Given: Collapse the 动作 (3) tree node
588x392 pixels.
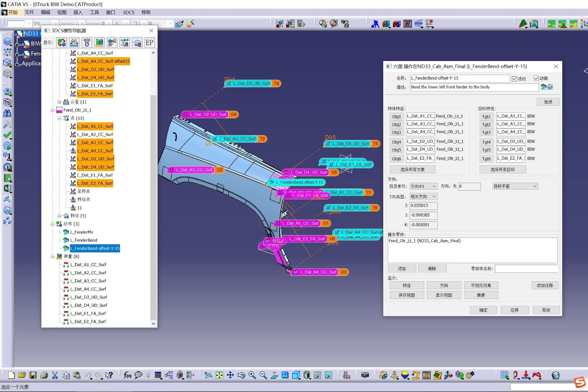Looking at the screenshot, I should 52,224.
